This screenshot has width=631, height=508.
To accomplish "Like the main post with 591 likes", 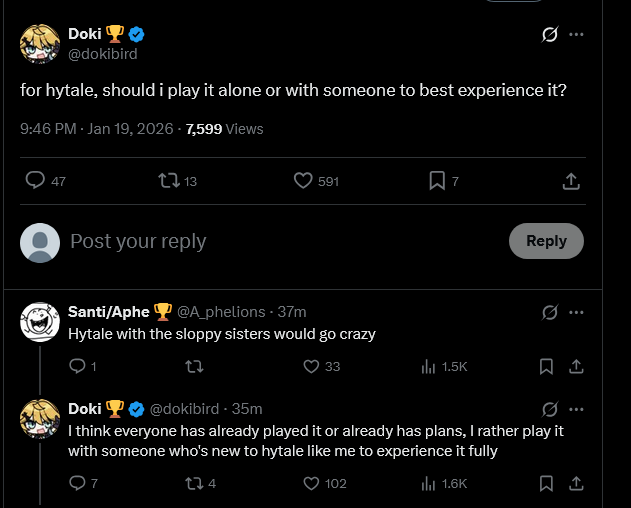I will [304, 181].
